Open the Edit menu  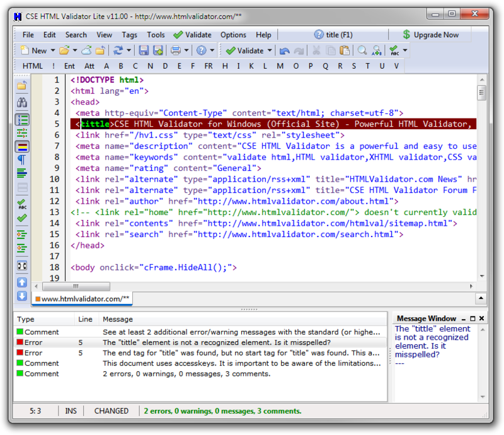[50, 35]
